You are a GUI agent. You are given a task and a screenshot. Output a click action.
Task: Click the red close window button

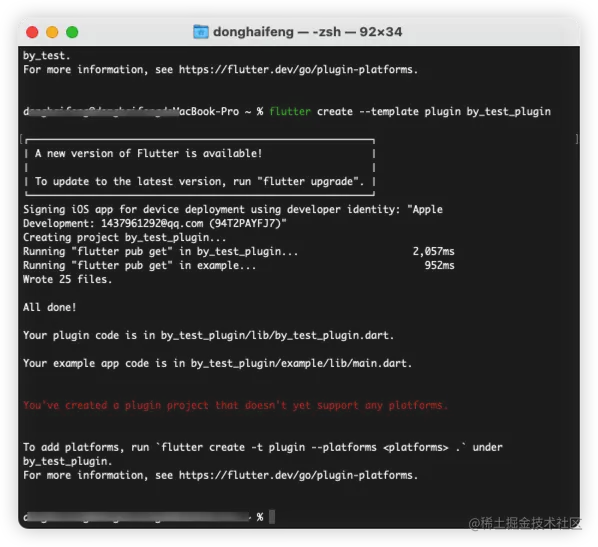tap(32, 32)
